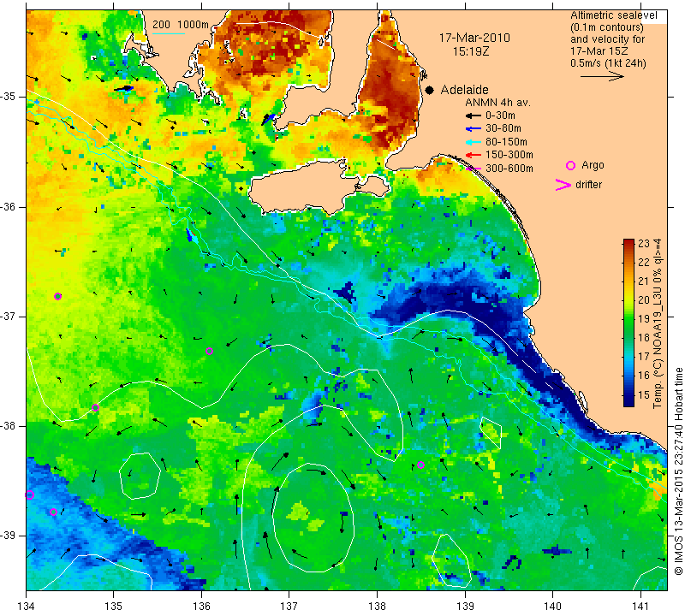Click the temperature color bar
The width and height of the screenshot is (685, 616).
pyautogui.click(x=628, y=323)
